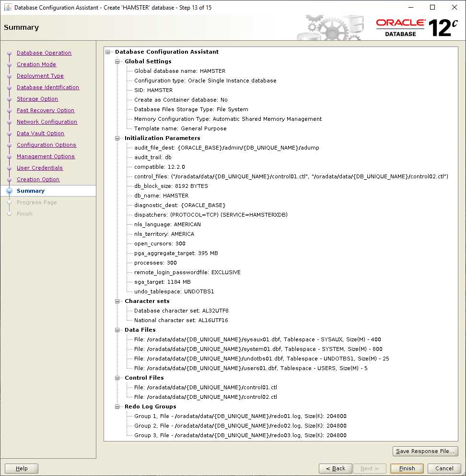Select the undotbs01.dbf data file row
This screenshot has width=466, height=476.
pyautogui.click(x=262, y=359)
